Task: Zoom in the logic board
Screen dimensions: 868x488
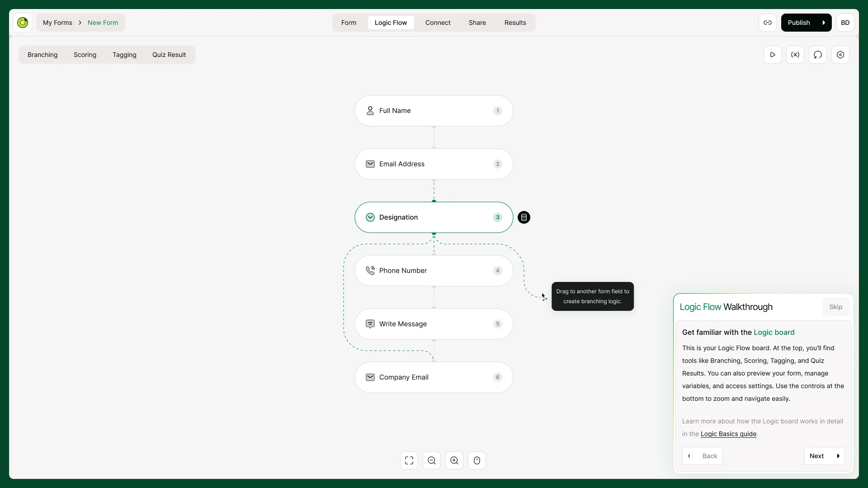Action: point(454,460)
